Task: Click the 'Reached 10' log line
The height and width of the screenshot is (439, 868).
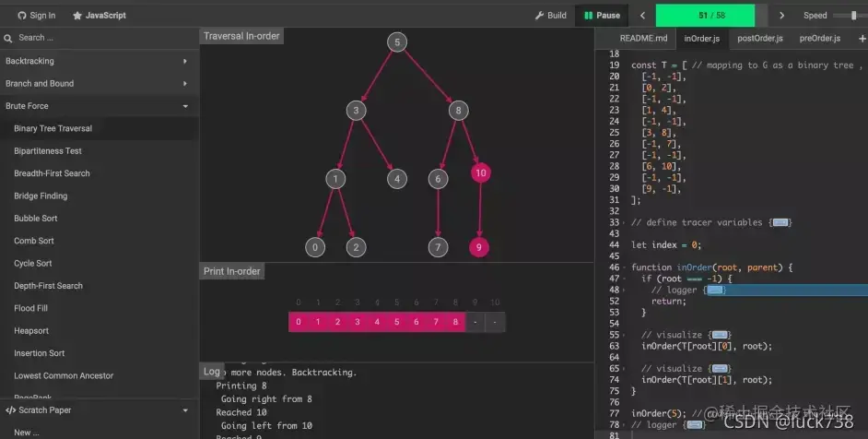Action: tap(241, 412)
